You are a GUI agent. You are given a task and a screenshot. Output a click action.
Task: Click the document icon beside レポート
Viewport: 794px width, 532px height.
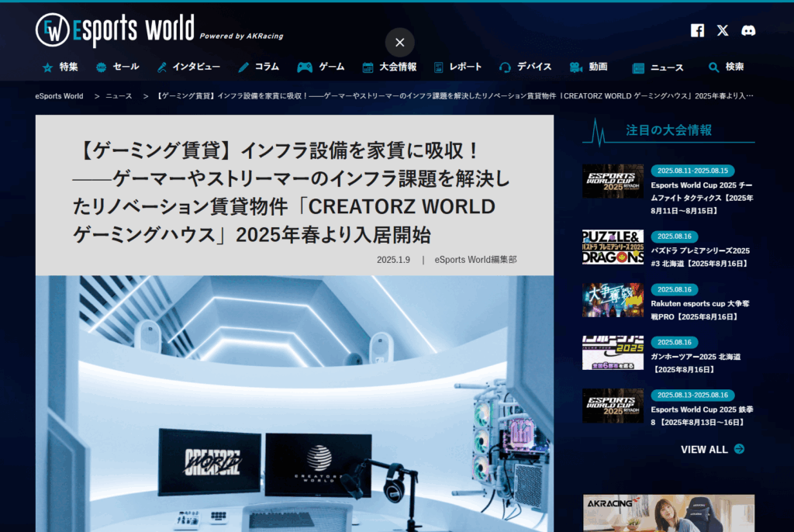[439, 67]
